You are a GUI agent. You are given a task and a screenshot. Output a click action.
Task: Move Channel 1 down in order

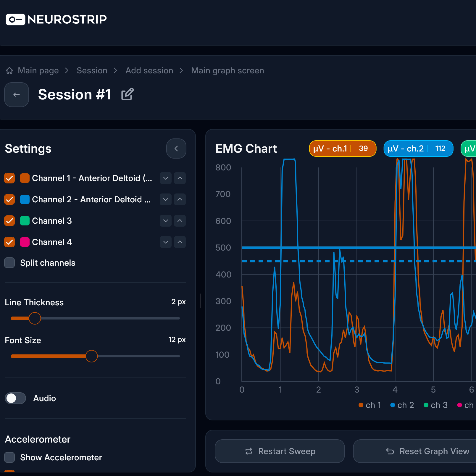[x=166, y=178]
